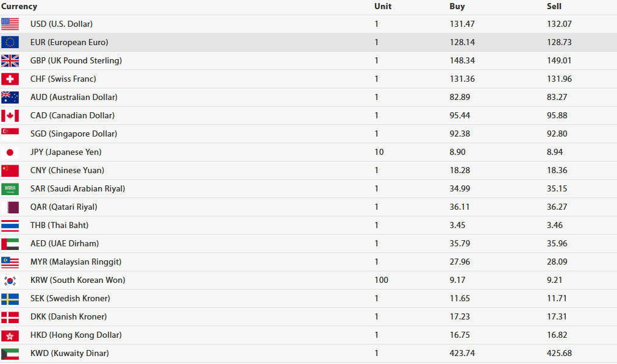The image size is (617, 364).
Task: Click the USD buy rate 131.47
Action: coord(462,24)
